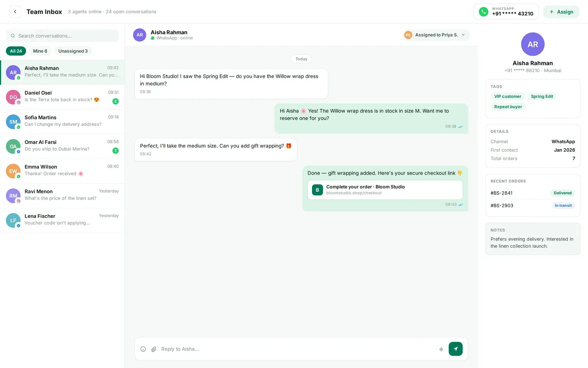Open the Complete your order checkout link
The width and height of the screenshot is (588, 368).
(385, 190)
